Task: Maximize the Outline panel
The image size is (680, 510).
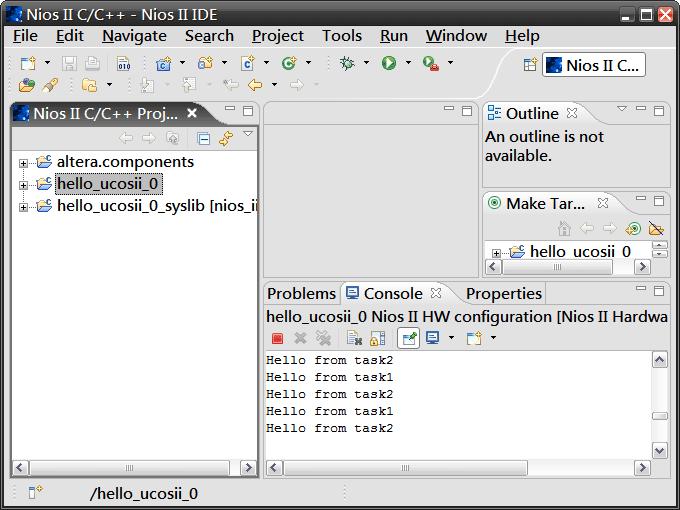Action: [x=659, y=111]
